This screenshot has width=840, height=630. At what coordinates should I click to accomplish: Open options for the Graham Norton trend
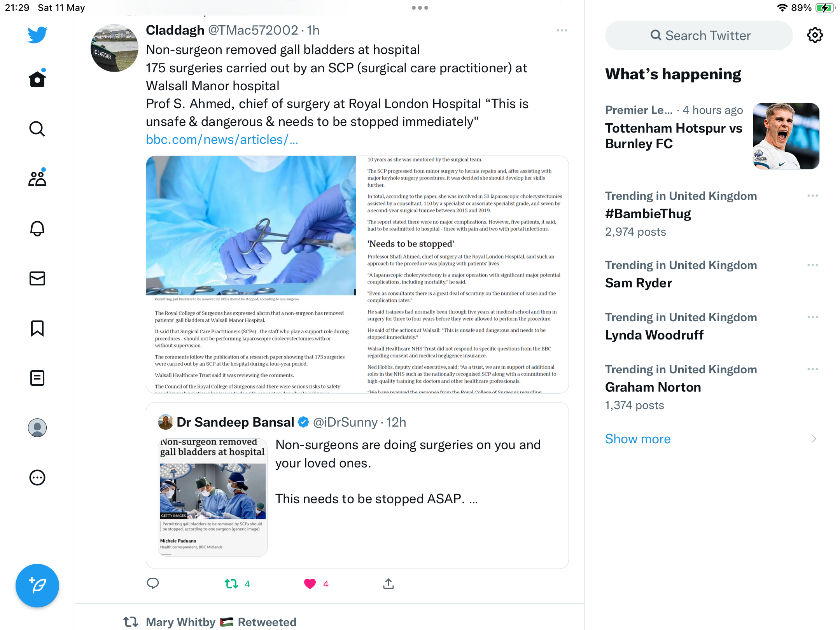click(x=813, y=369)
